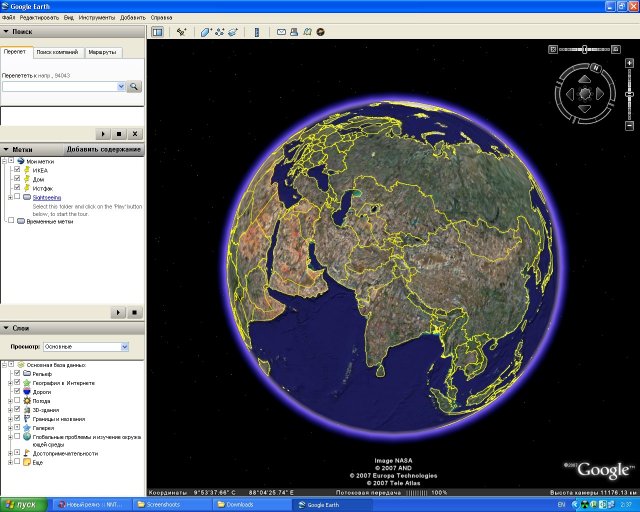This screenshot has width=640, height=512.
Task: Toggle the sidebar visibility toolbar button
Action: pos(157,32)
